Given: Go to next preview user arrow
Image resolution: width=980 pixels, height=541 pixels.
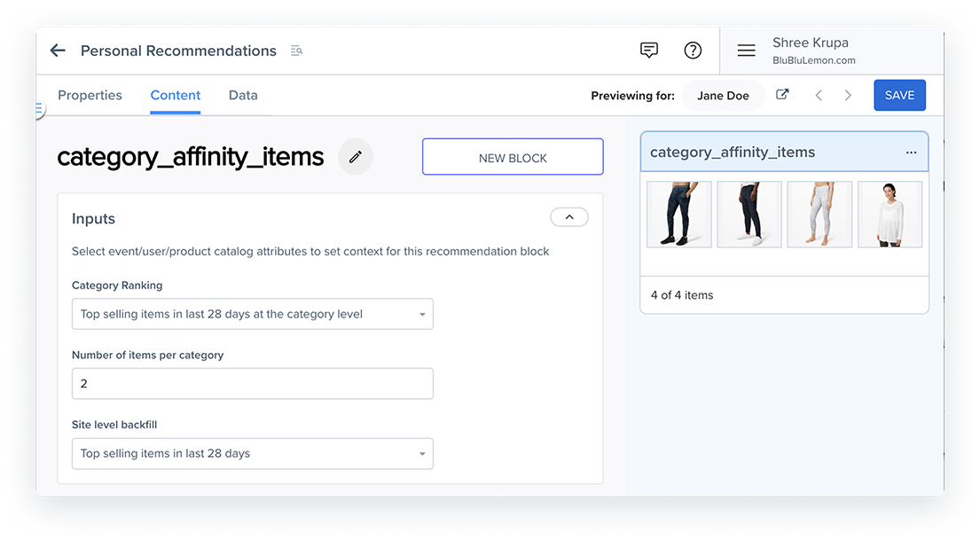Looking at the screenshot, I should tap(848, 96).
